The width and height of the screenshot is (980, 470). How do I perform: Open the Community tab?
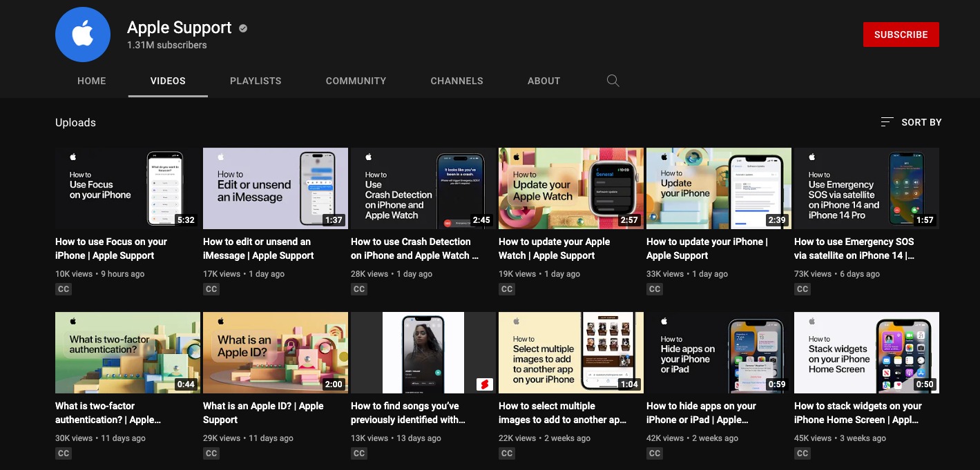point(356,81)
